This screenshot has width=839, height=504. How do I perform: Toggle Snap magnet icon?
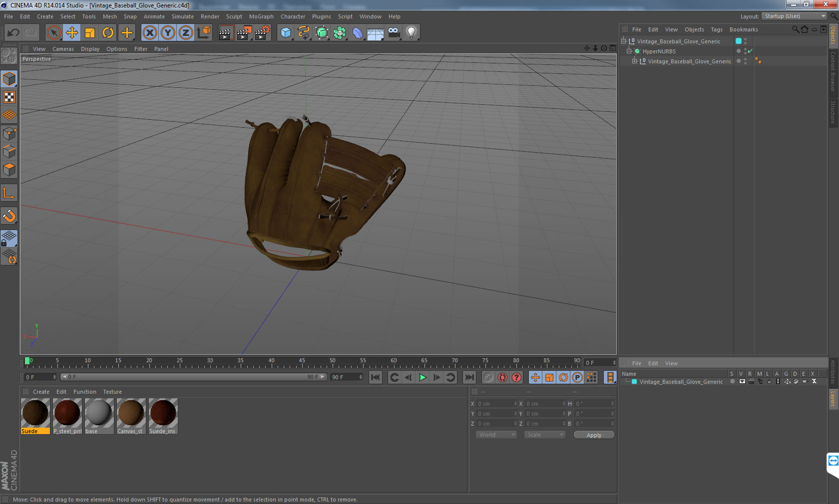click(x=9, y=216)
